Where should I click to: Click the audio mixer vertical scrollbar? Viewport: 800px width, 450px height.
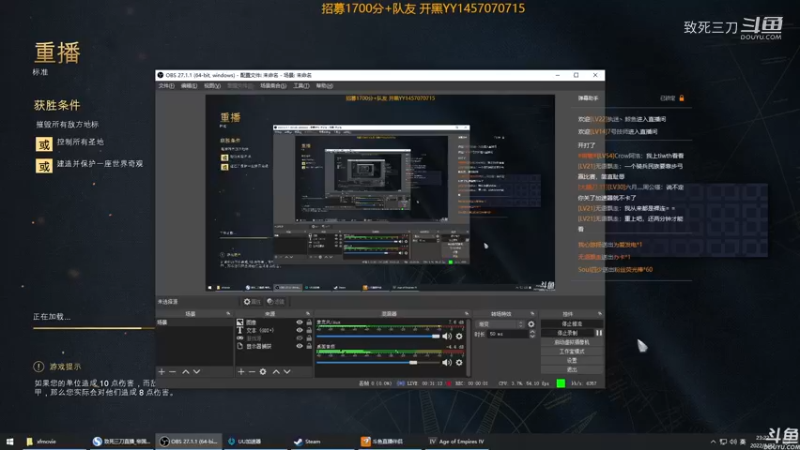[468, 348]
